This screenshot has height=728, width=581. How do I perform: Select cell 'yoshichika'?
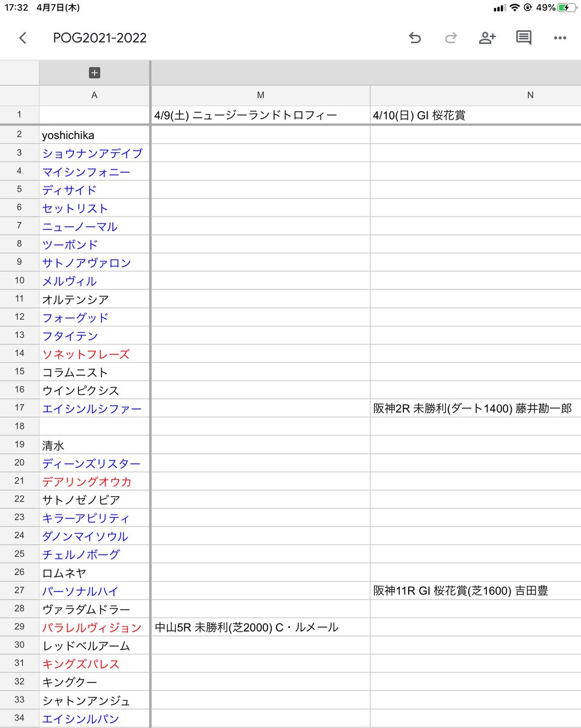94,135
